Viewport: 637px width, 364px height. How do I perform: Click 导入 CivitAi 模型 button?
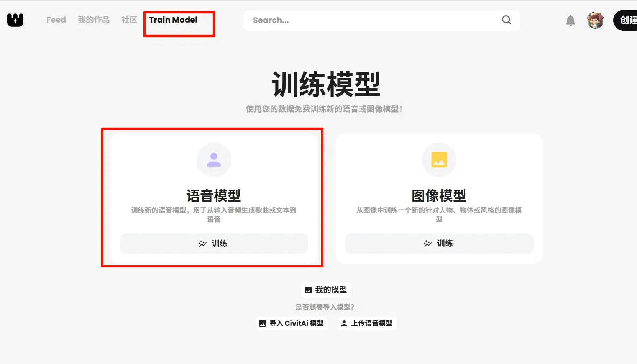point(292,323)
